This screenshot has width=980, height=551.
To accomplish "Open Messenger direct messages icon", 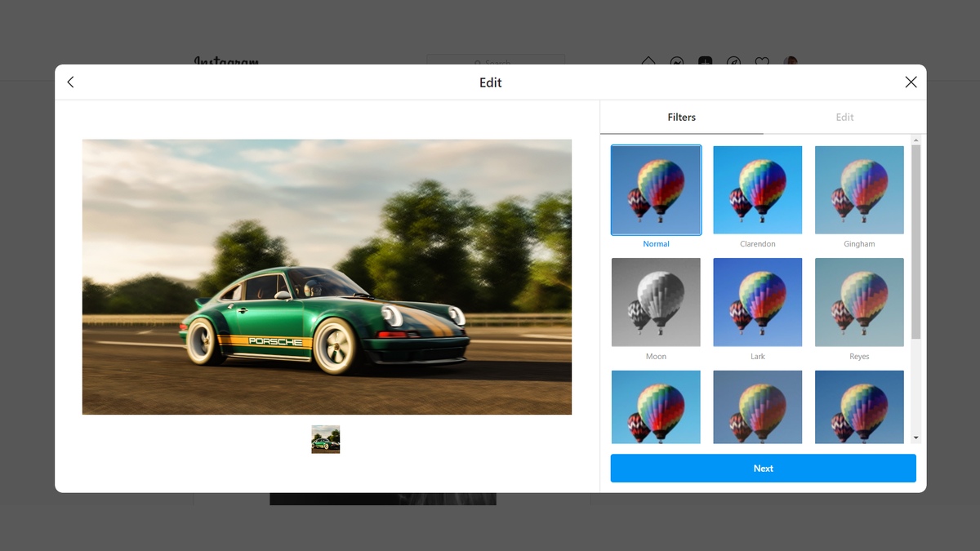I will coord(676,62).
